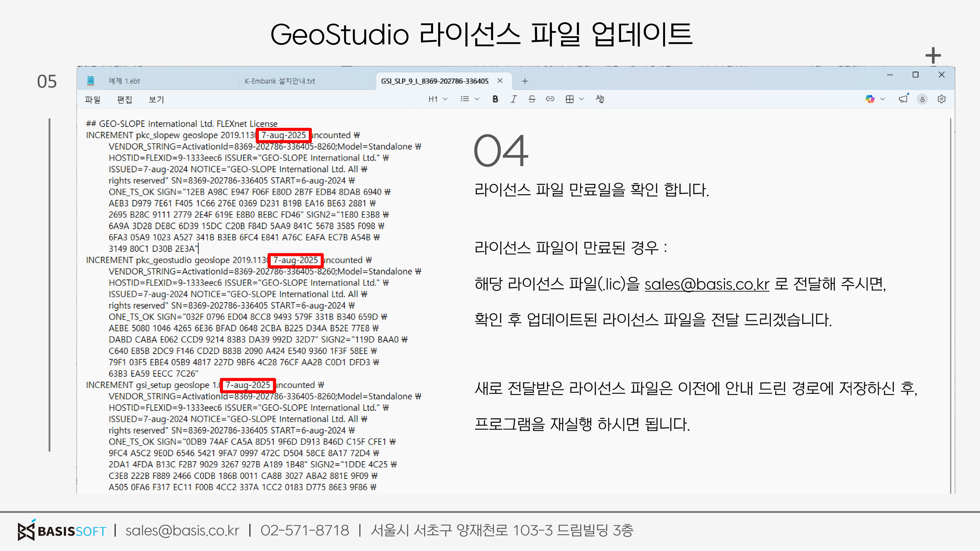This screenshot has height=551, width=980.
Task: Open Copilot from the colorful icon
Action: click(x=870, y=99)
